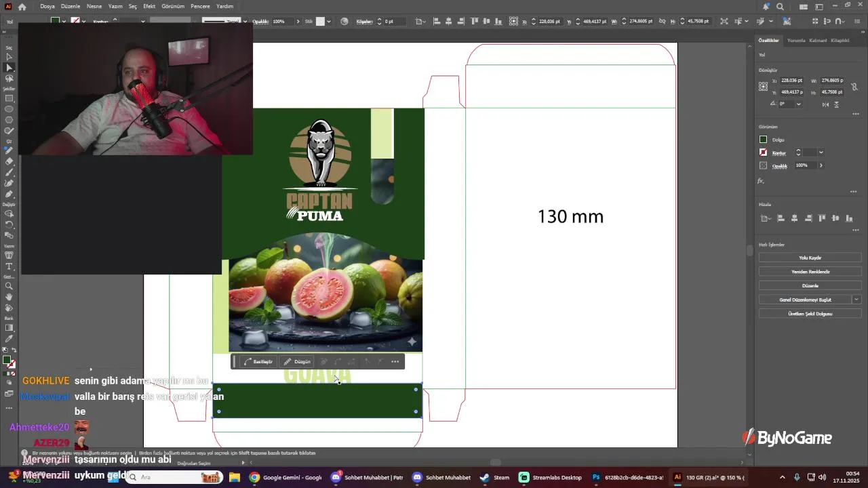Click the Üretken Şekil Dolgusu button
The image size is (868, 488).
(810, 314)
